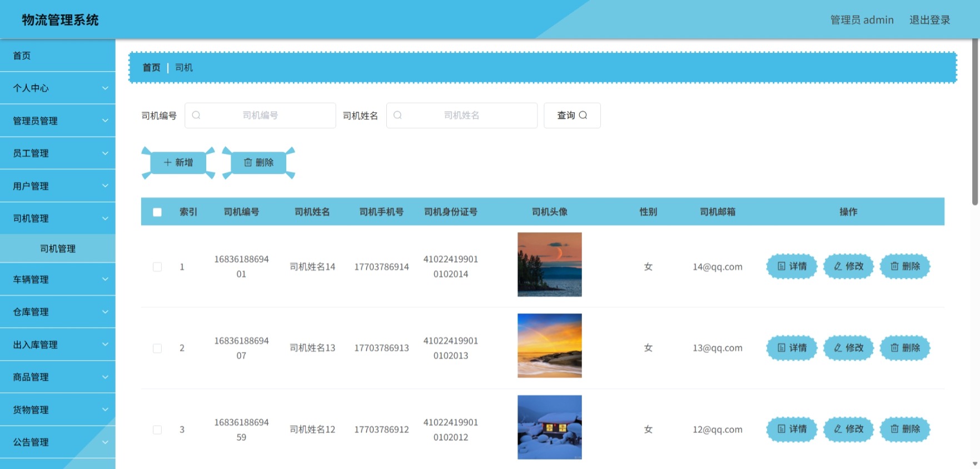Select the 司机管理 submenu item
Image resolution: width=980 pixels, height=469 pixels.
pos(58,248)
